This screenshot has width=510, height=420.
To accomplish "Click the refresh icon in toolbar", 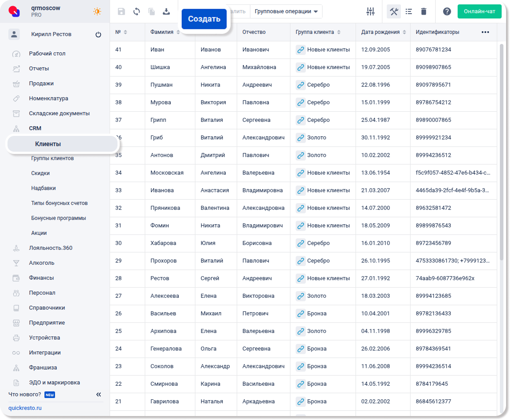I will [136, 12].
